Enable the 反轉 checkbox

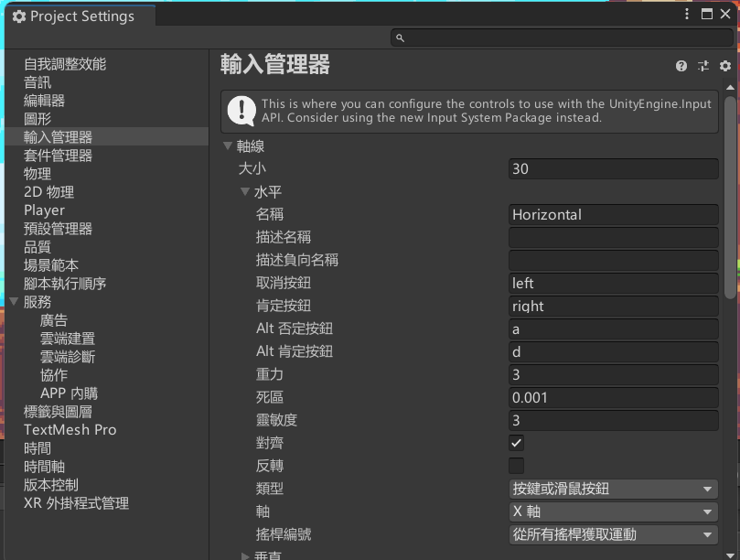(516, 466)
